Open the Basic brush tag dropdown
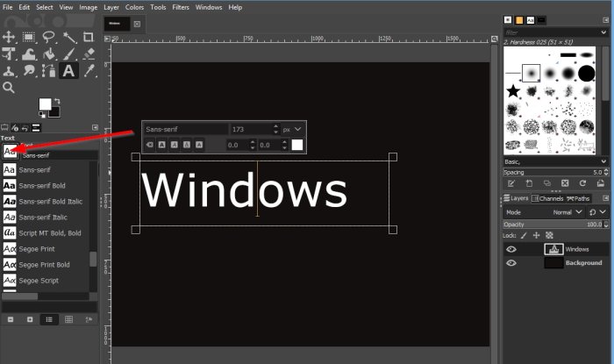The height and width of the screenshot is (364, 614). (x=555, y=161)
